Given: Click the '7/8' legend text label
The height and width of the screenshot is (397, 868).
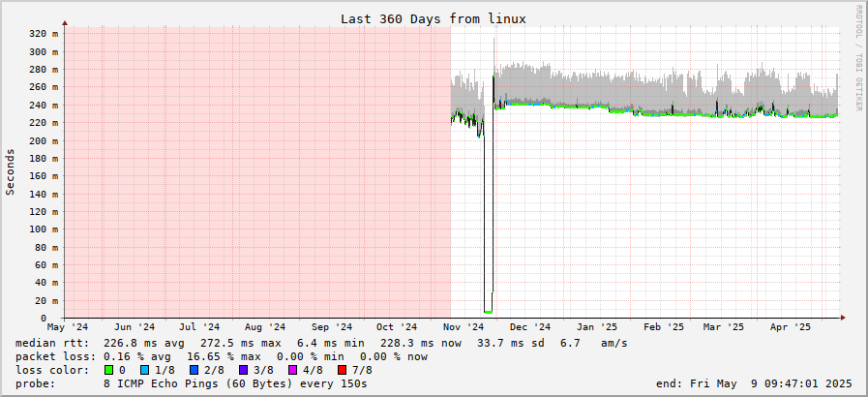Looking at the screenshot, I should (362, 370).
